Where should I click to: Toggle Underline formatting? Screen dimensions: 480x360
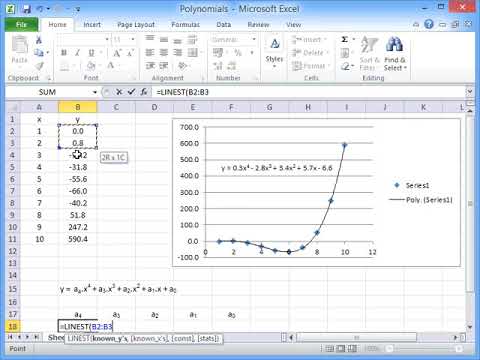click(x=91, y=53)
